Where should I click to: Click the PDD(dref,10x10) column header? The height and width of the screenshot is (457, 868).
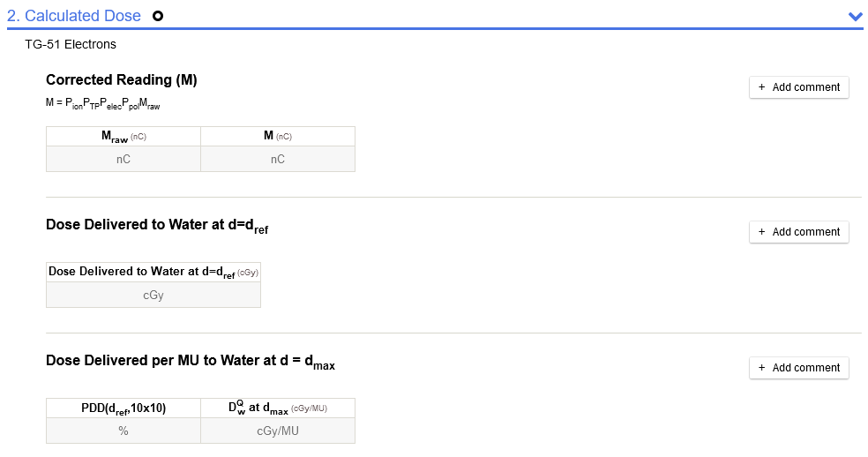tap(123, 408)
